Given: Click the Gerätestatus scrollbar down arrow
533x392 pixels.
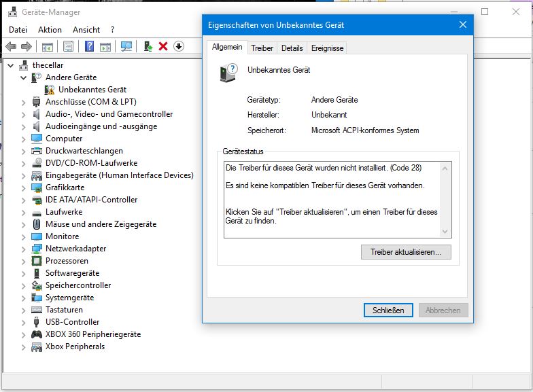Looking at the screenshot, I should [445, 232].
